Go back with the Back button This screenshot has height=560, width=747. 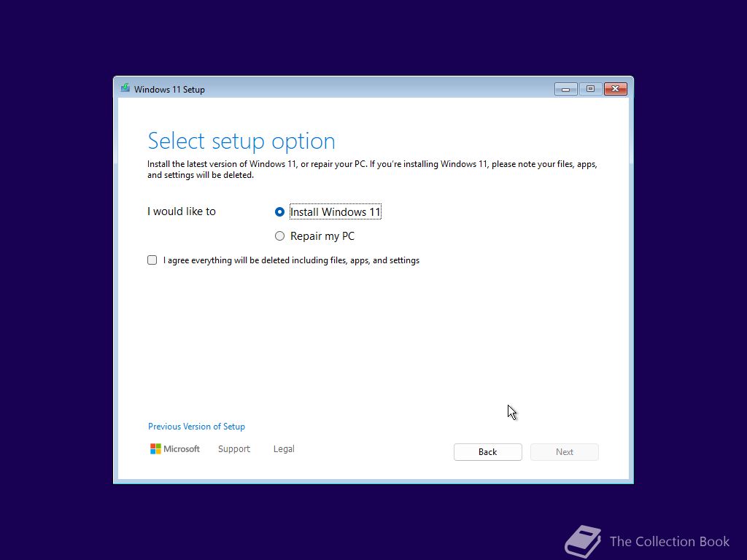[488, 452]
